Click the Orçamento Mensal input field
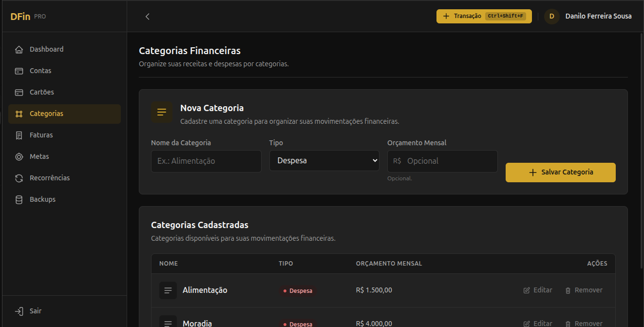Image resolution: width=644 pixels, height=327 pixels. tap(442, 161)
